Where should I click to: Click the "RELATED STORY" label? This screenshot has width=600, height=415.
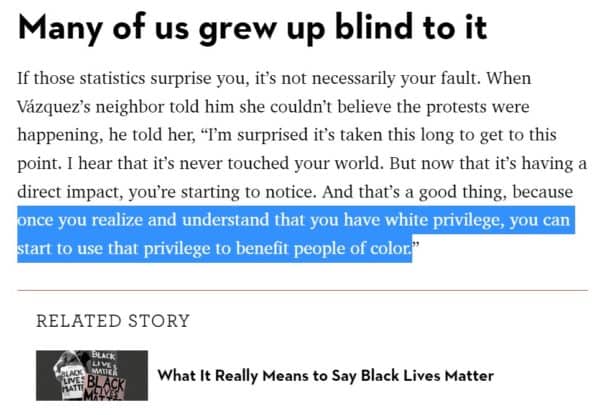[x=113, y=321]
